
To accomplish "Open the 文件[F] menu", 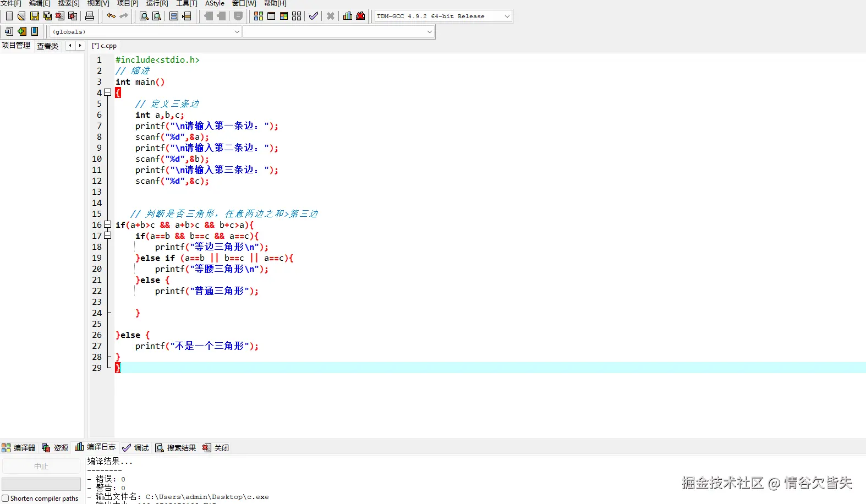I will pyautogui.click(x=11, y=3).
